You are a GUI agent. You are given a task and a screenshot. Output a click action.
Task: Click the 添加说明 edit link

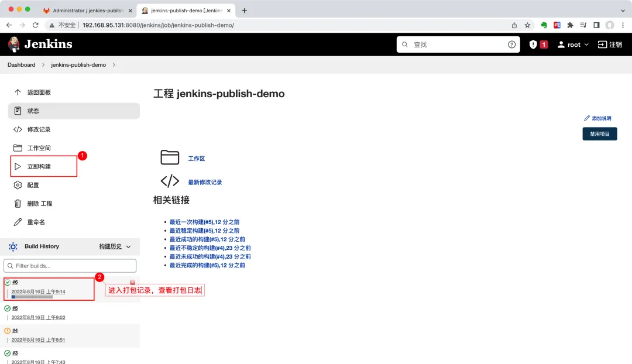pyautogui.click(x=597, y=118)
